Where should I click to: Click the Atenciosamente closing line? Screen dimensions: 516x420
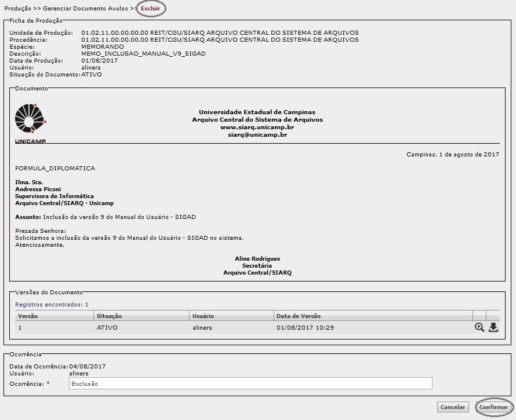39,244
